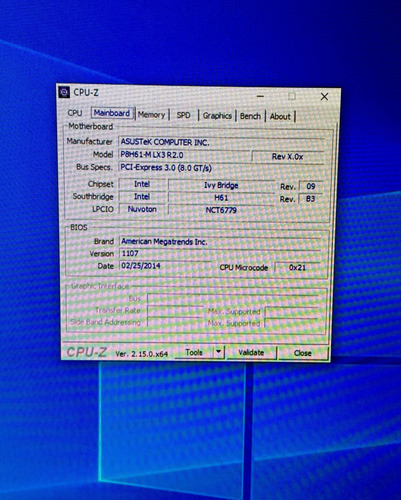The width and height of the screenshot is (401, 500).
Task: Click the CPU-Z logo at bottom left
Action: click(x=87, y=352)
